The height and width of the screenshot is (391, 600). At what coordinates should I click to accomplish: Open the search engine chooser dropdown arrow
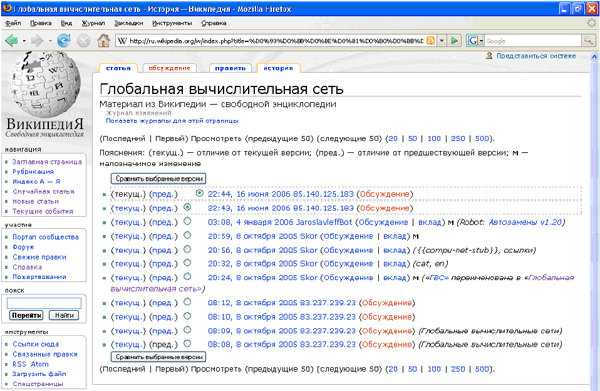click(x=481, y=41)
